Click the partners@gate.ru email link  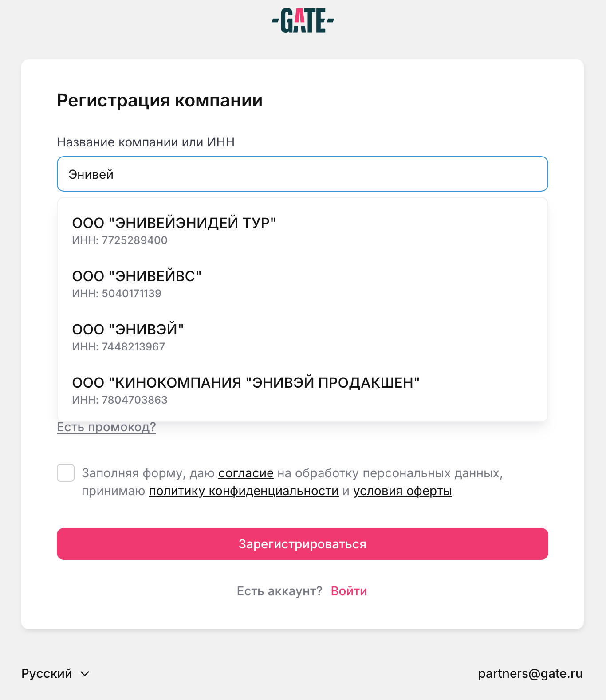pyautogui.click(x=530, y=673)
